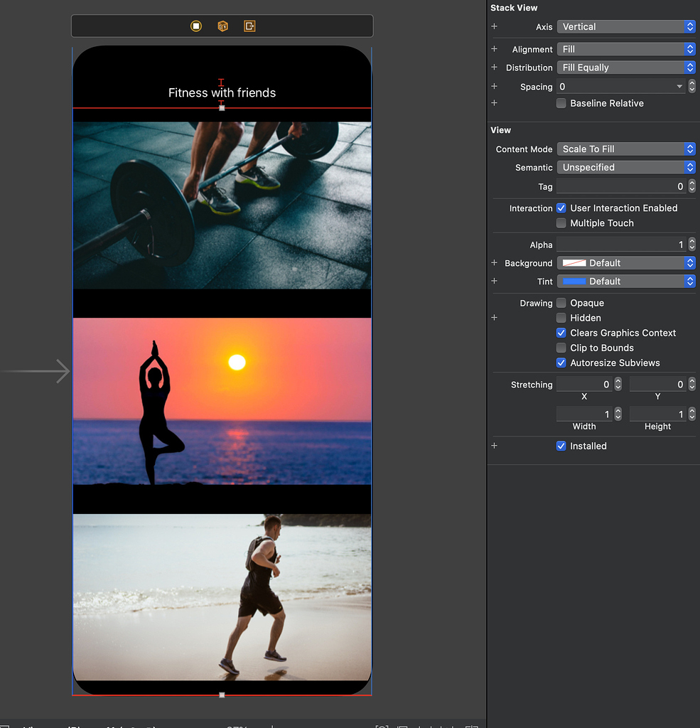Open the Distribution dropdown set to Fill Equally
The image size is (700, 728).
click(625, 68)
